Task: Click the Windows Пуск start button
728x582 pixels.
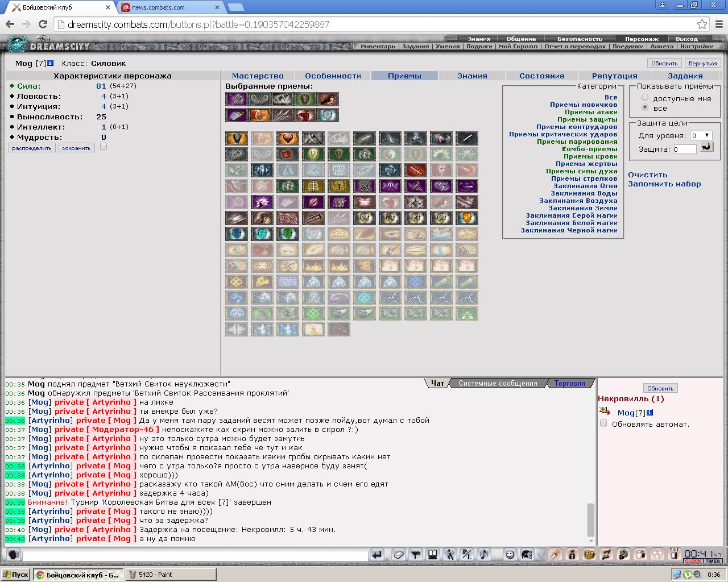Action: pos(15,575)
